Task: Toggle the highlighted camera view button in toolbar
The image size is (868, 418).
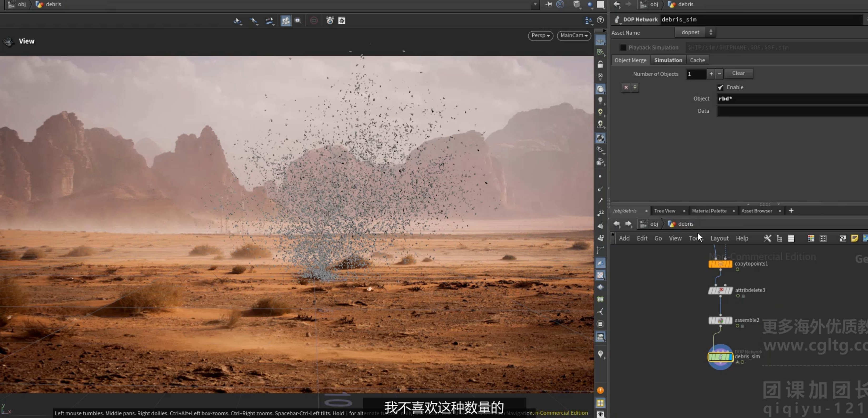Action: point(285,21)
